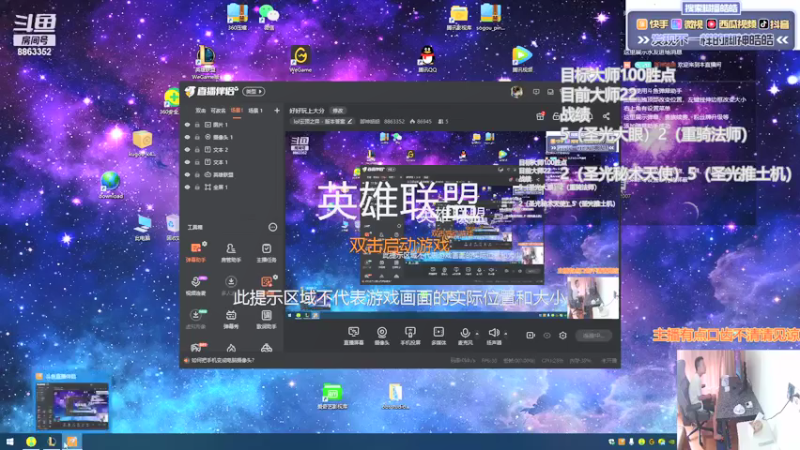Collapse the 工具箱 toolbox panel
This screenshot has width=800, height=450.
click(273, 227)
